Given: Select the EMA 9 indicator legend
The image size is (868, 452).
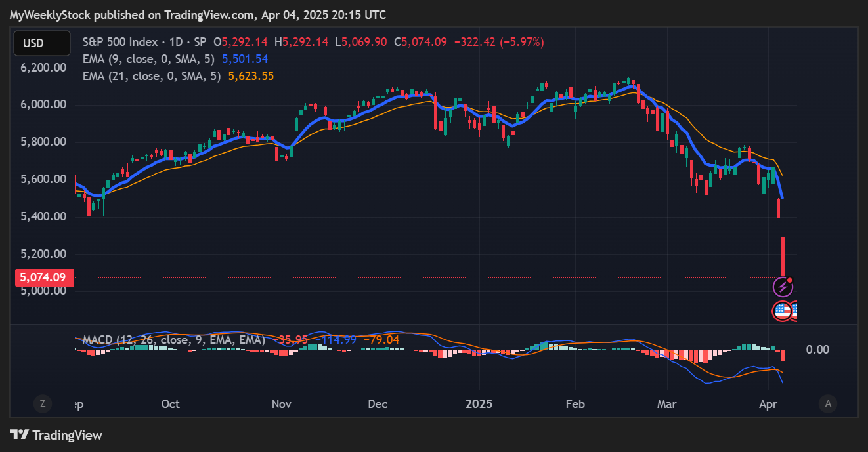Looking at the screenshot, I should [x=148, y=59].
